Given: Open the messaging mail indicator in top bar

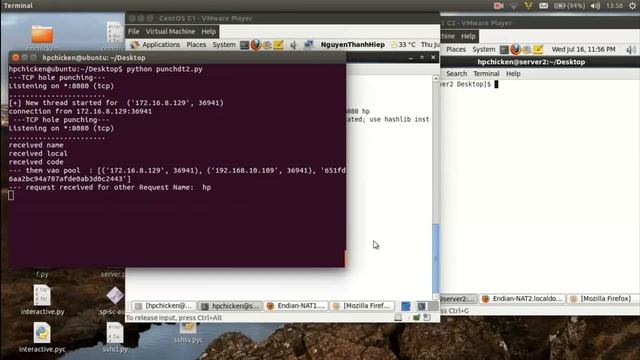Looking at the screenshot, I should [543, 6].
